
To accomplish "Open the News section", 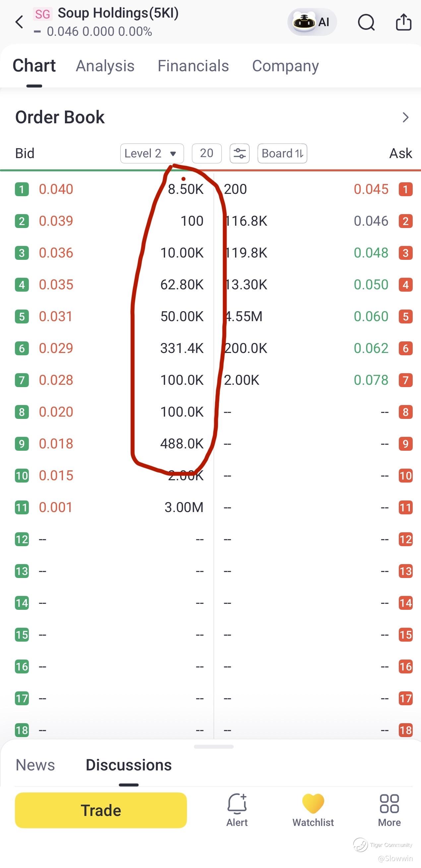I will 35,765.
